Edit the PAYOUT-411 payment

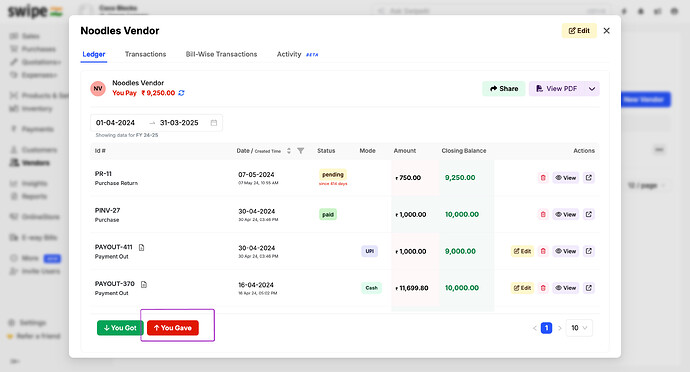522,251
